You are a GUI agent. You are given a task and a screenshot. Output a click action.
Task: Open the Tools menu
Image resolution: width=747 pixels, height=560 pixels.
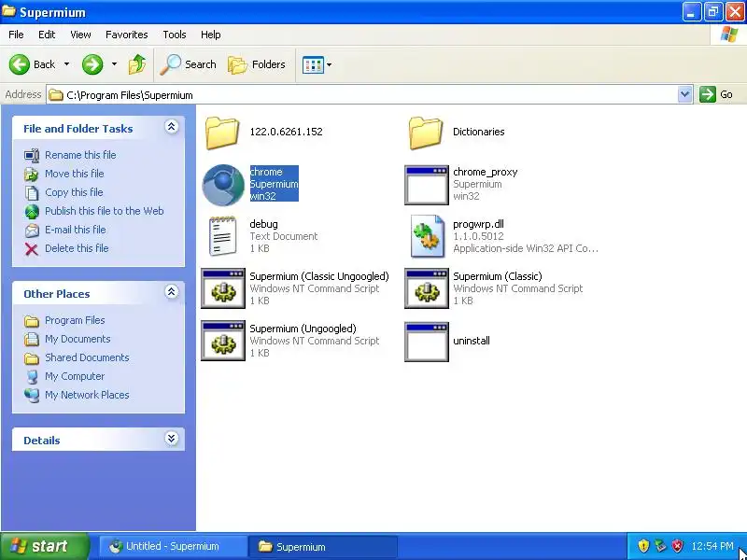click(175, 35)
